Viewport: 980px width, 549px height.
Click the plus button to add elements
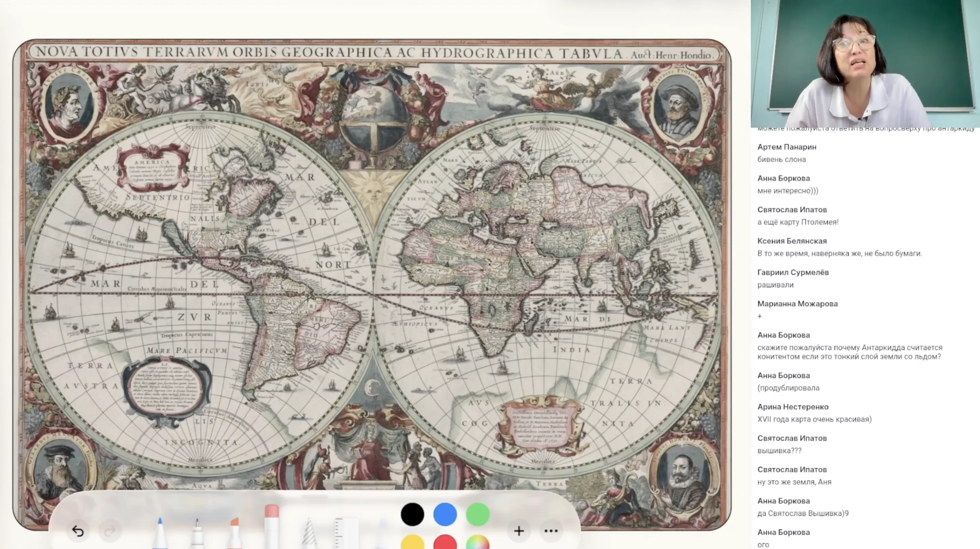(x=519, y=531)
